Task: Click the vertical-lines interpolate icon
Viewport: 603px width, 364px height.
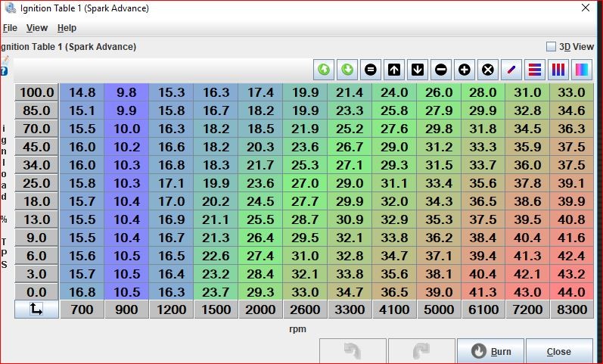Action: coord(558,70)
